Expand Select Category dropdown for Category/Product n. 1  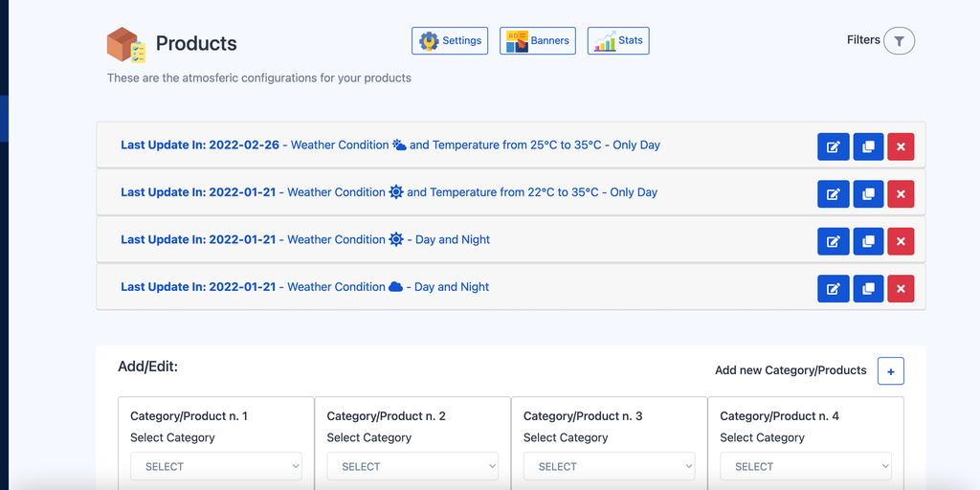(x=216, y=466)
